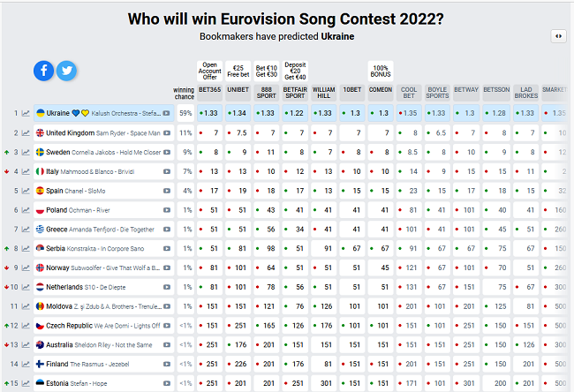The height and width of the screenshot is (392, 574).
Task: Expand the table width with the arrows button
Action: pyautogui.click(x=557, y=36)
